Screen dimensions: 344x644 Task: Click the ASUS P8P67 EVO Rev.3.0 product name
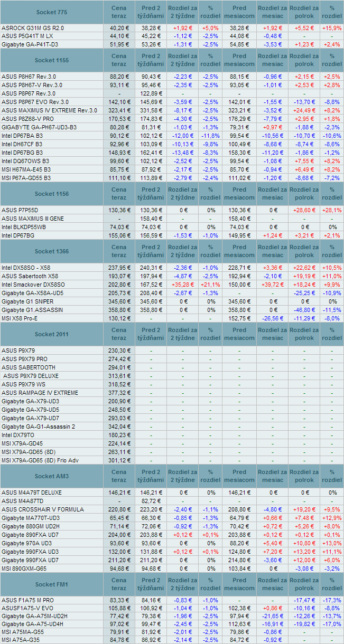tap(35, 102)
